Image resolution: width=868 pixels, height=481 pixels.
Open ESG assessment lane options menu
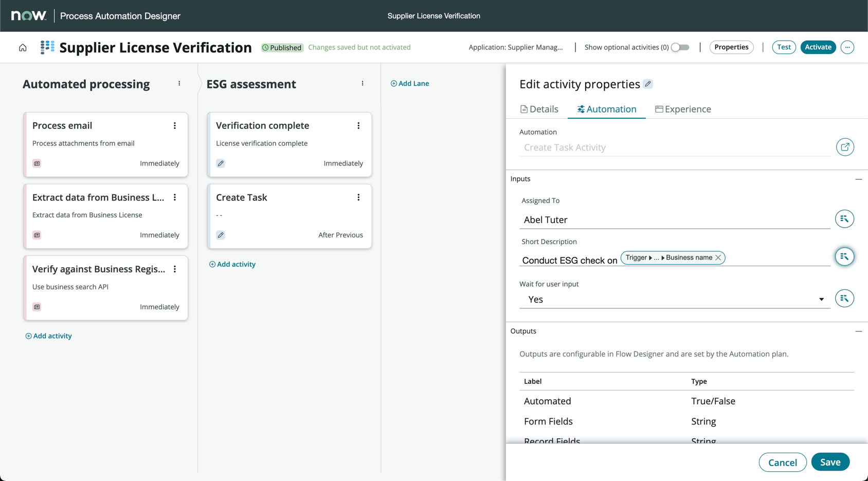[x=363, y=84]
